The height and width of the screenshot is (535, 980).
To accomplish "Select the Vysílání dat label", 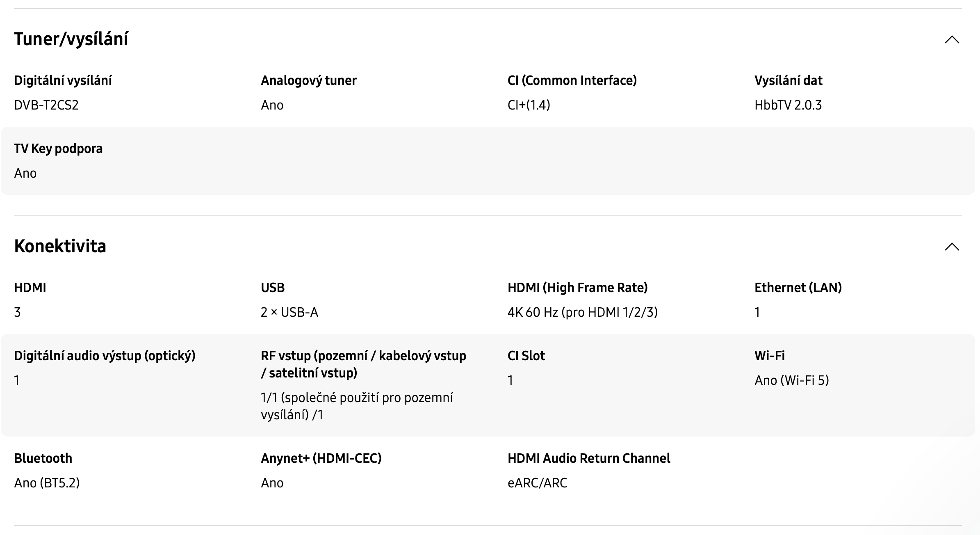I will point(789,80).
